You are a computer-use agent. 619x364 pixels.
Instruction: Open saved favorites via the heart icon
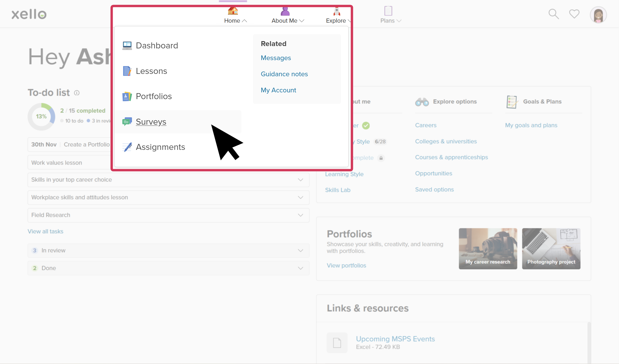(x=574, y=14)
